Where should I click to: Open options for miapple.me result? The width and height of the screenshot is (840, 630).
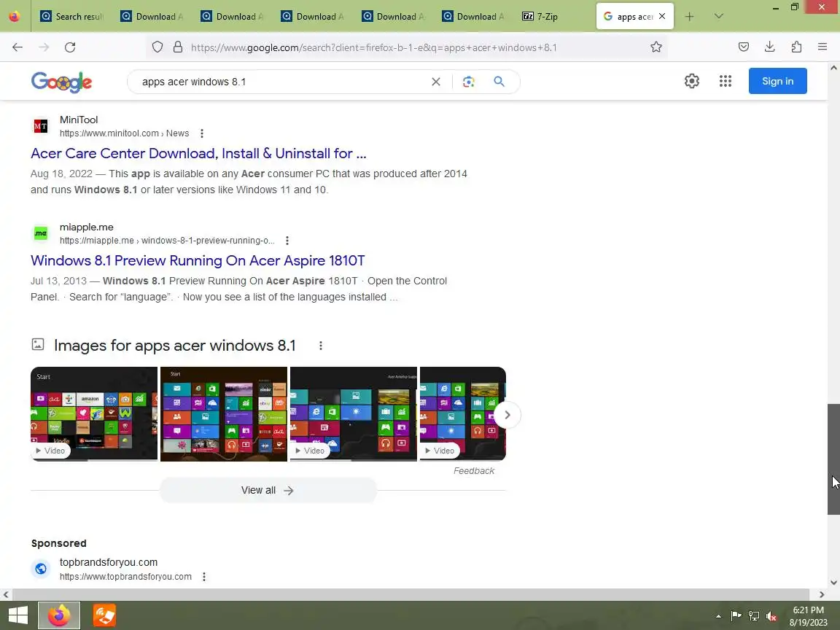pyautogui.click(x=287, y=241)
